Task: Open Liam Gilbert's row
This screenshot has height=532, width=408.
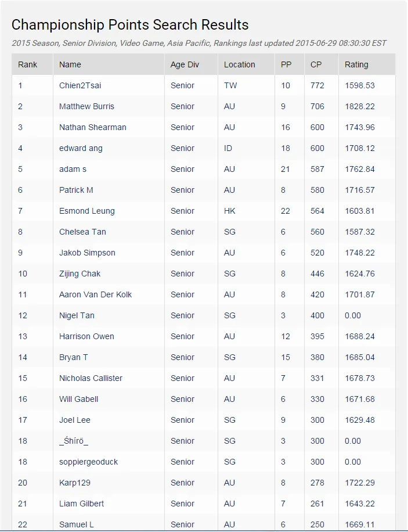Action: pos(81,504)
